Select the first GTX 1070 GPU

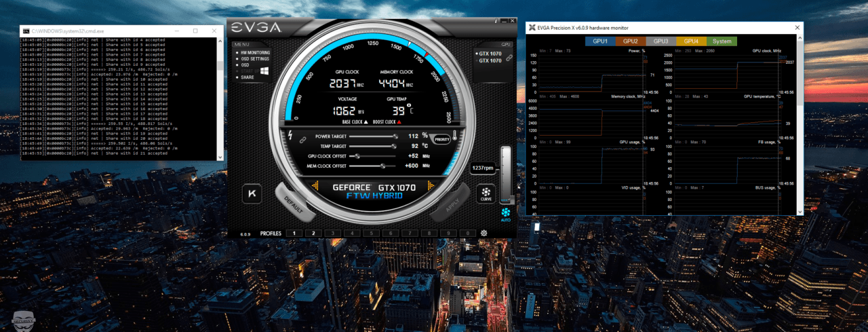click(x=489, y=53)
